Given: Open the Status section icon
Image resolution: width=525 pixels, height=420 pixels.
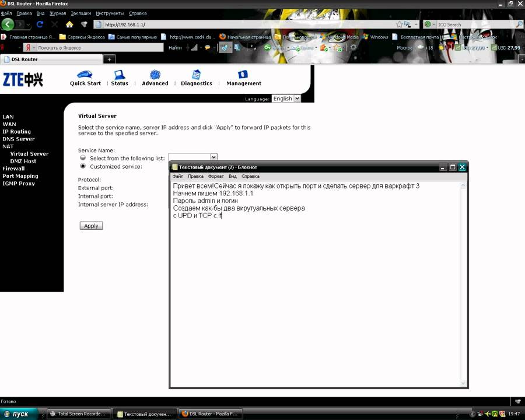Looking at the screenshot, I should tap(119, 74).
